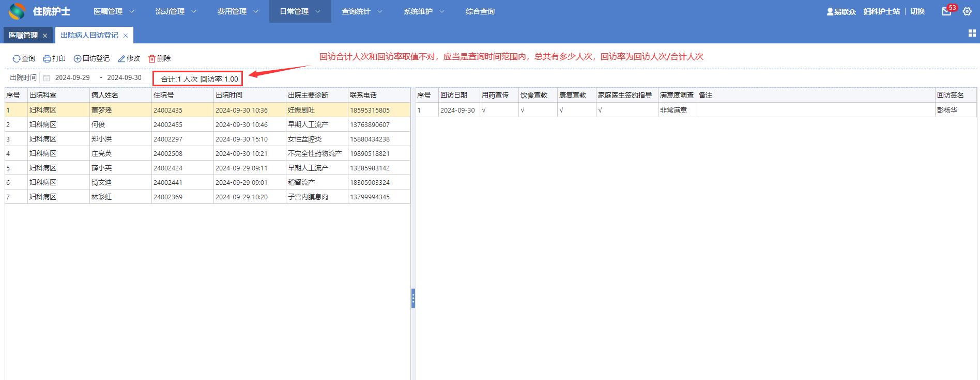Click the 删除 trash icon

click(152, 59)
